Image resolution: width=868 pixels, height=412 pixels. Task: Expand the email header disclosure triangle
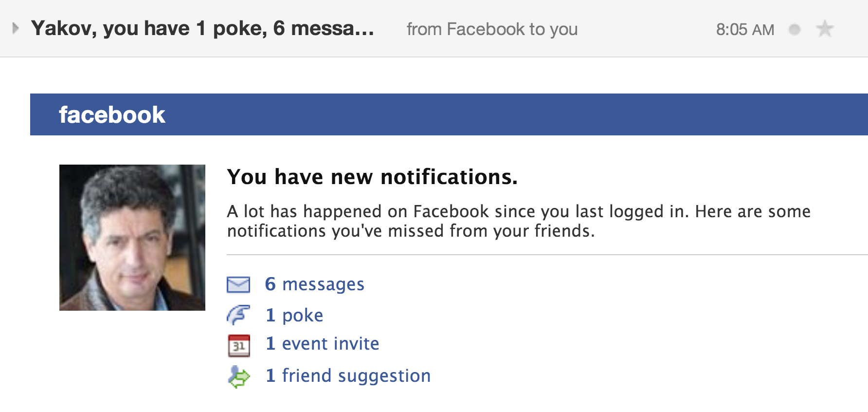coord(16,28)
